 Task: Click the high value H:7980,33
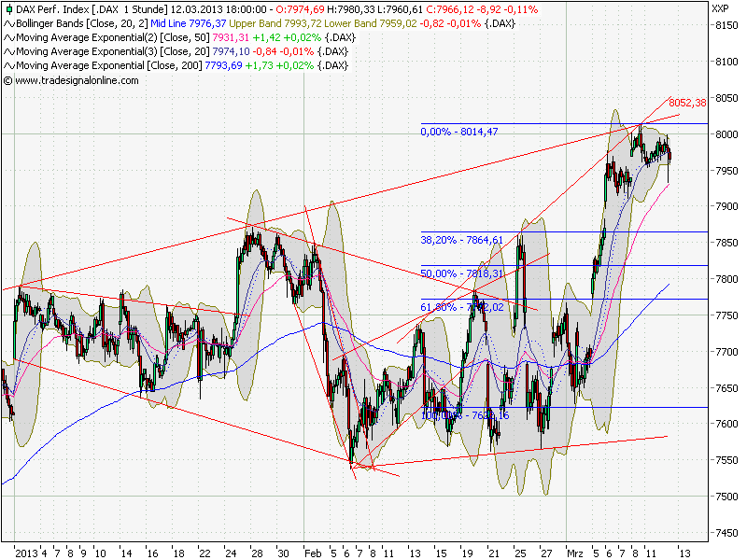[x=351, y=9]
